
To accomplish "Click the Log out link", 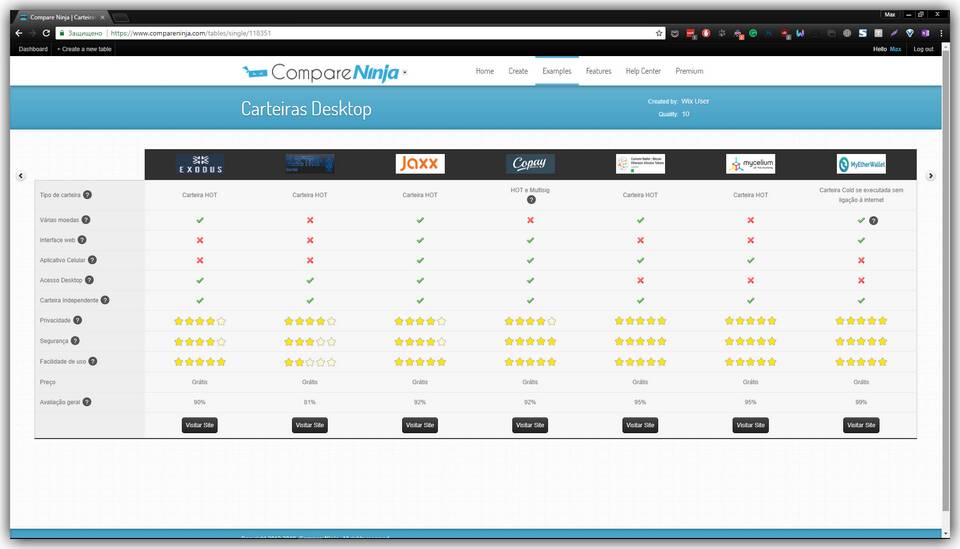I will [x=923, y=49].
